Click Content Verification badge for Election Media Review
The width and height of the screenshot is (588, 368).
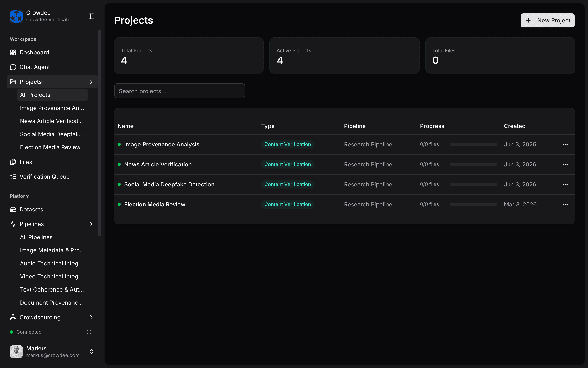pyautogui.click(x=288, y=204)
